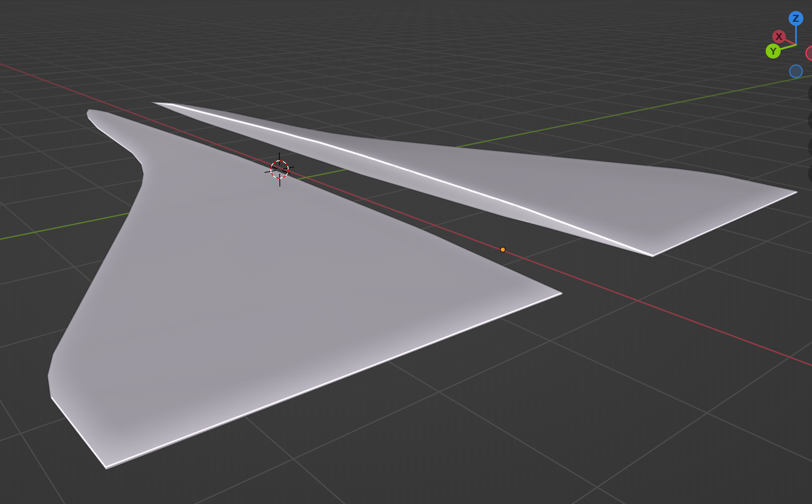
Task: Click the pan view button at right edge
Action: click(810, 120)
